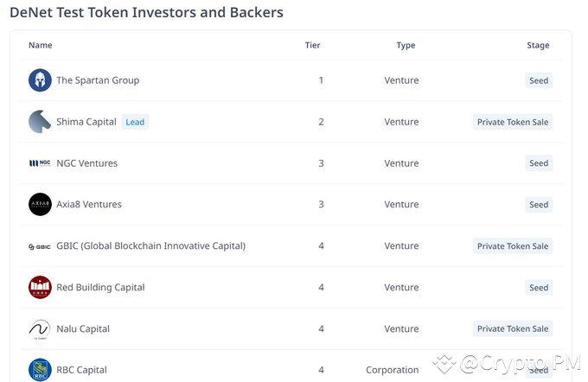588x382 pixels.
Task: Open the Red Building Capital name link
Action: 100,288
